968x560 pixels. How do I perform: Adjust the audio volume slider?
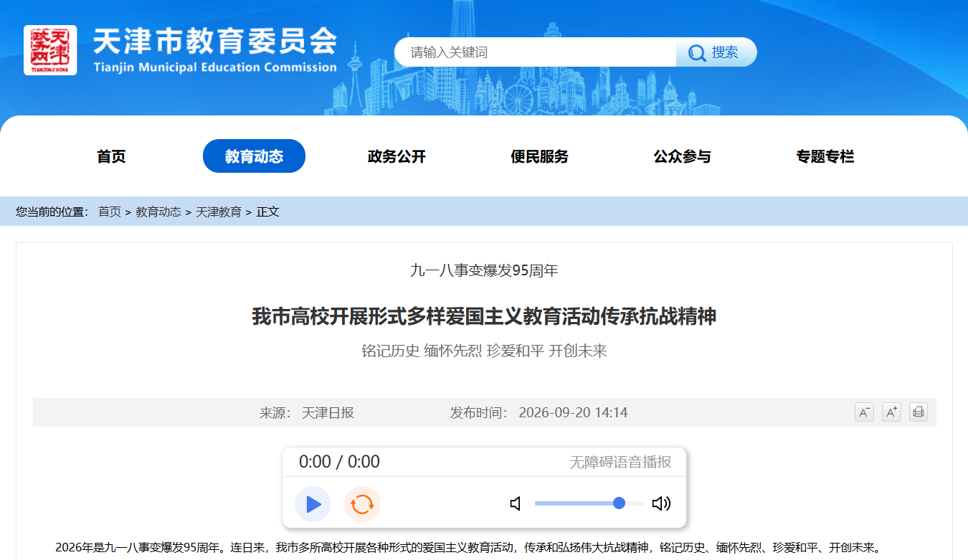[x=589, y=503]
